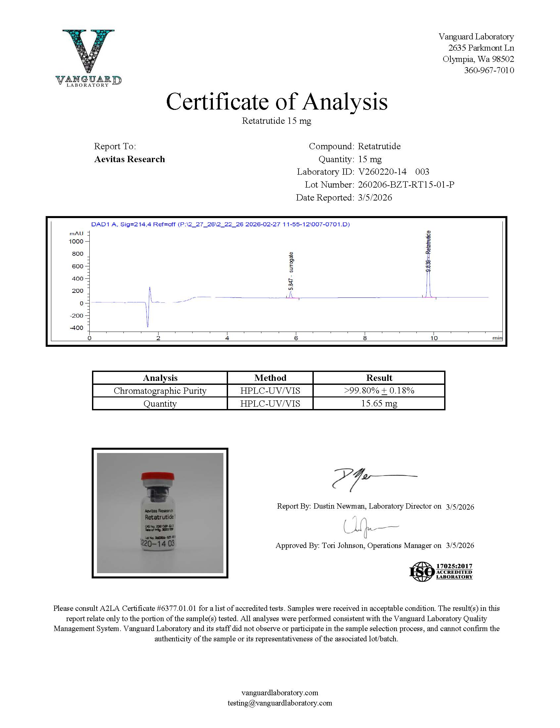Screen dimensions: 560x728
Task: Click the vial photo thumbnail
Action: pyautogui.click(x=160, y=513)
